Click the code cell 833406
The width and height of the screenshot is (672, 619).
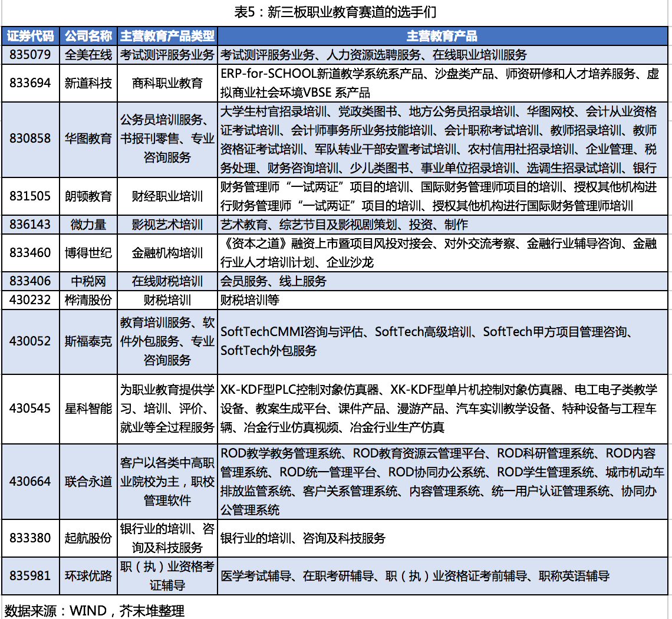[x=31, y=281]
